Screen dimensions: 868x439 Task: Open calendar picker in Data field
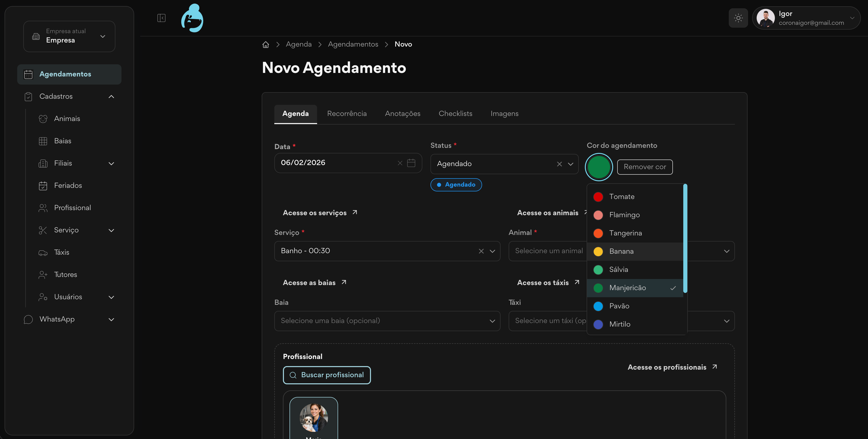tap(411, 163)
